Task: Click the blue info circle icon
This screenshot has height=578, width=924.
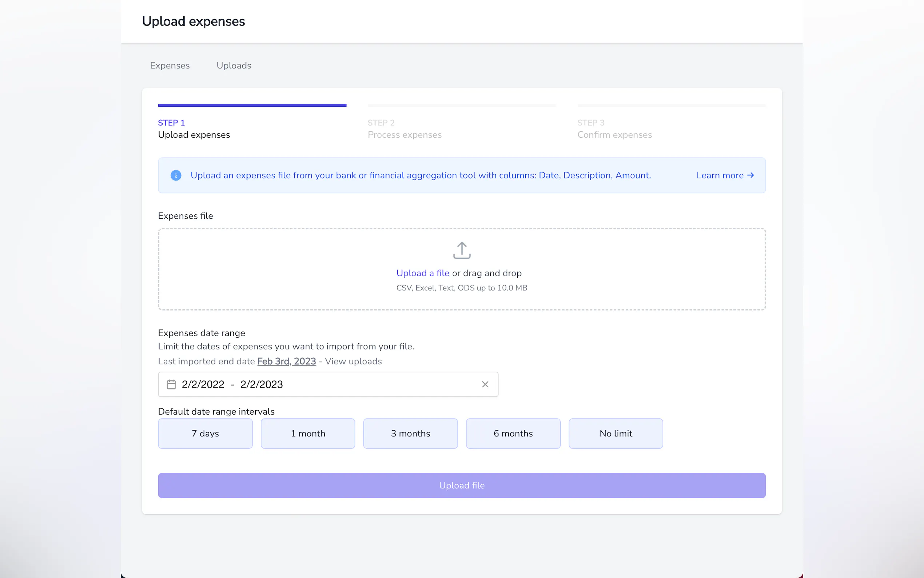Action: point(176,175)
